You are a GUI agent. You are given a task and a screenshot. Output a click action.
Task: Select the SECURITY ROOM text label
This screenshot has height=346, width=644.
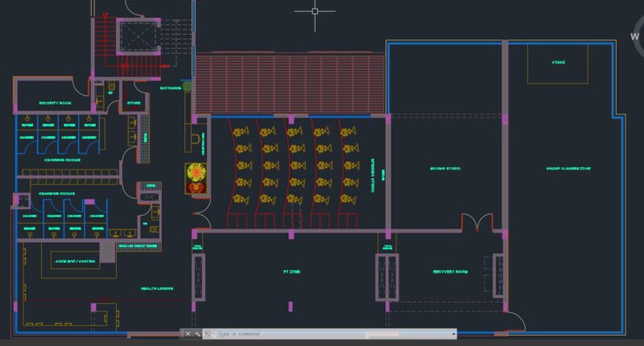point(55,103)
